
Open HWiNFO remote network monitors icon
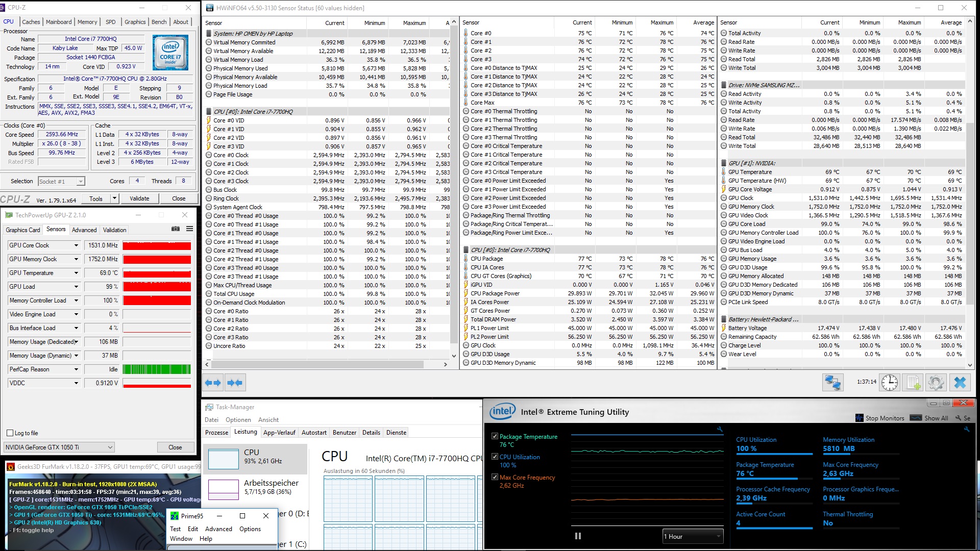833,382
